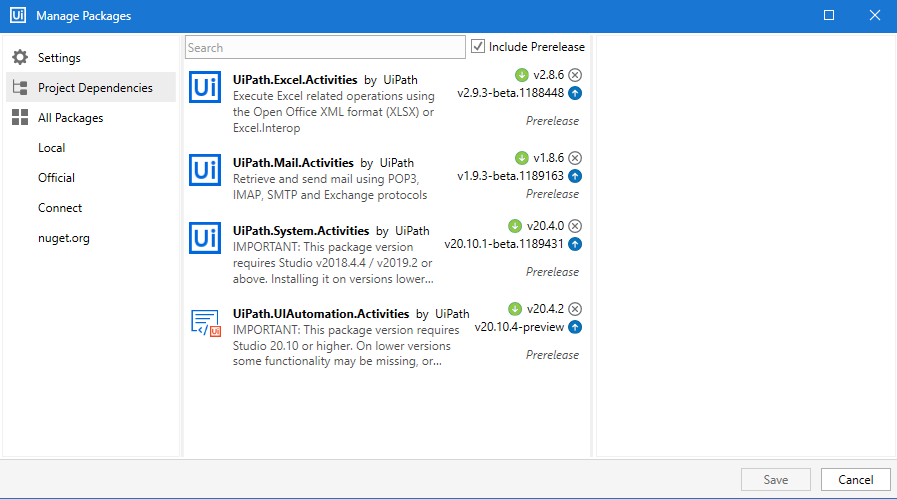Uninstall Excel package using the x icon
Viewport: 897px width, 499px height.
(575, 75)
